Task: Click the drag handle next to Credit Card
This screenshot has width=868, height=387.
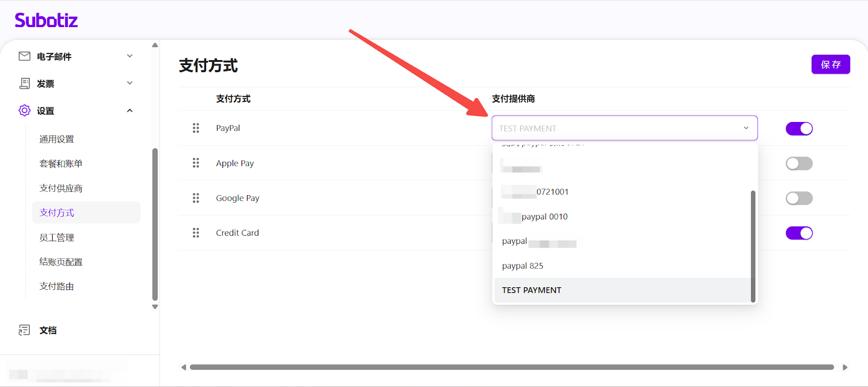Action: pyautogui.click(x=196, y=233)
